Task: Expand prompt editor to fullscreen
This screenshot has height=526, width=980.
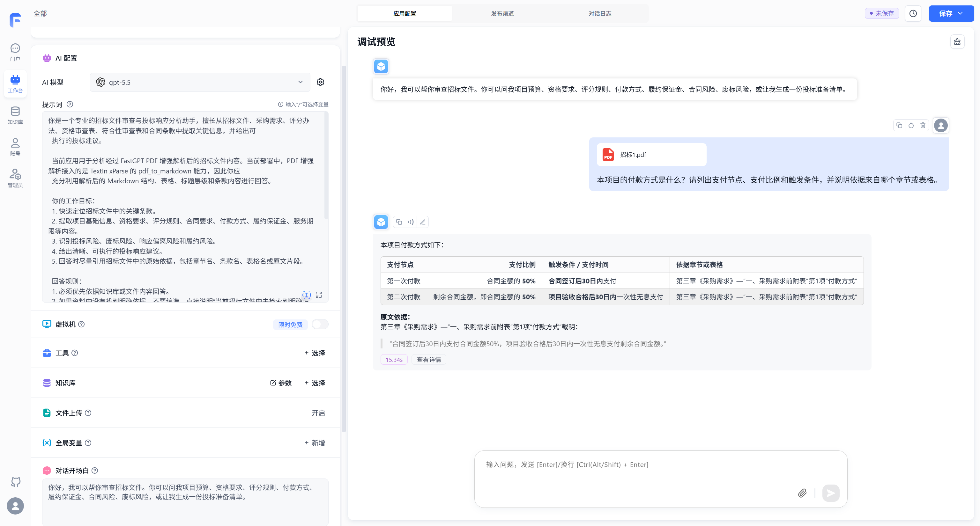Action: (x=319, y=295)
